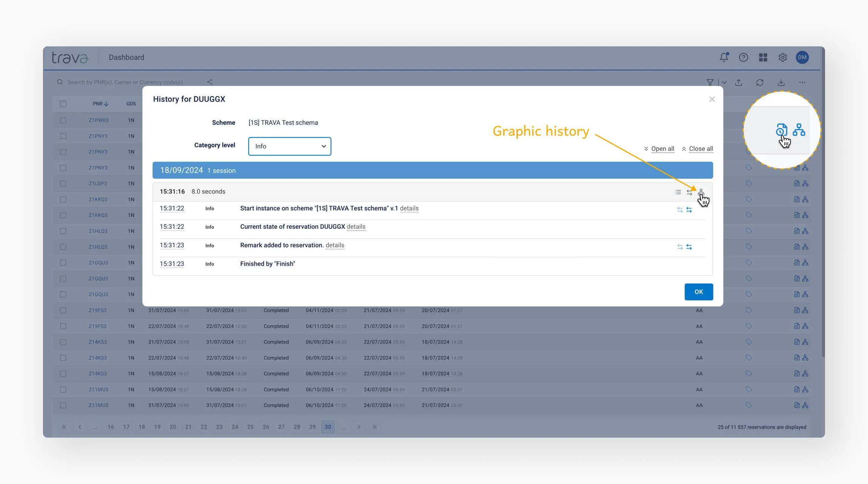Tick the select-all checkbox in header
Screen dimensions: 868x484
coord(63,104)
